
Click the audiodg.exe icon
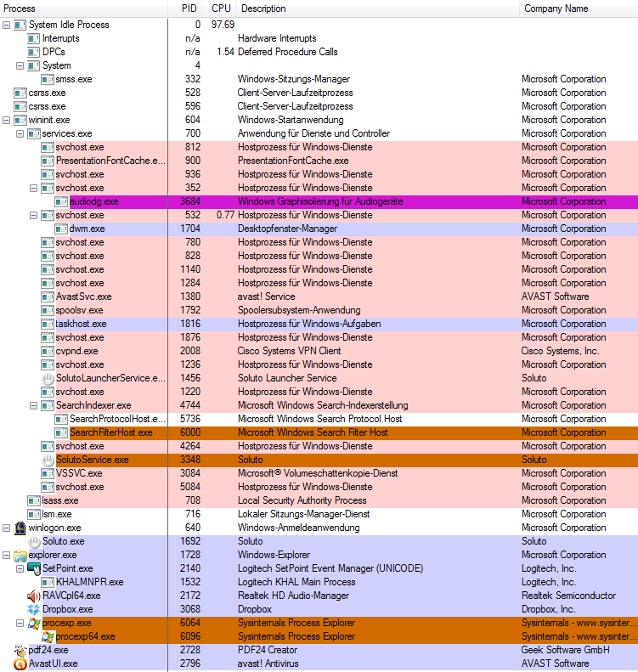(x=61, y=201)
